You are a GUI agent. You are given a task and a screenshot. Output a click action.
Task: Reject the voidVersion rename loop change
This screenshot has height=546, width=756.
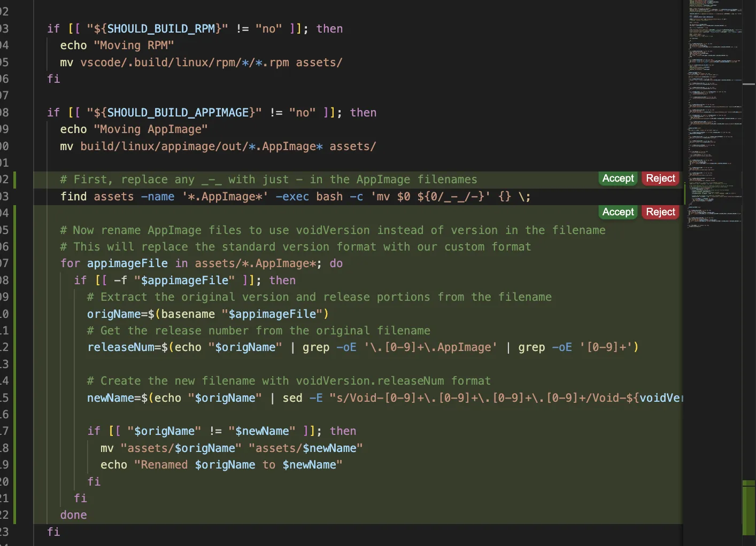(660, 212)
